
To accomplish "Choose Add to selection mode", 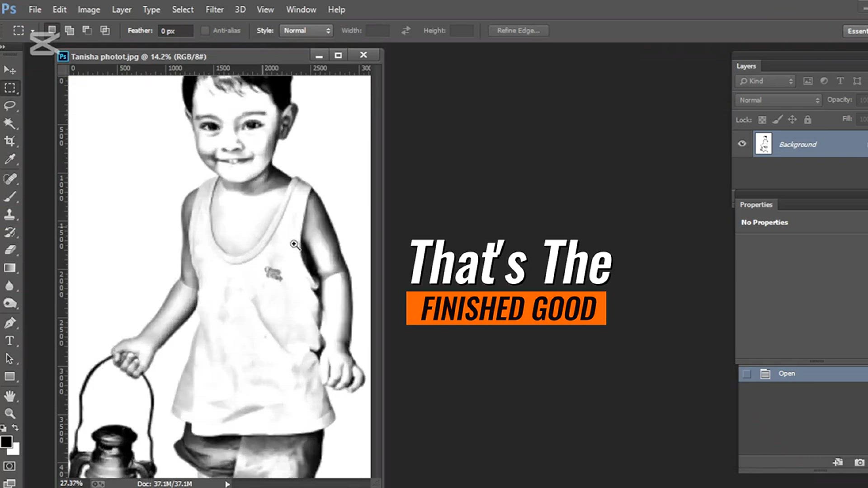I will pos(69,30).
